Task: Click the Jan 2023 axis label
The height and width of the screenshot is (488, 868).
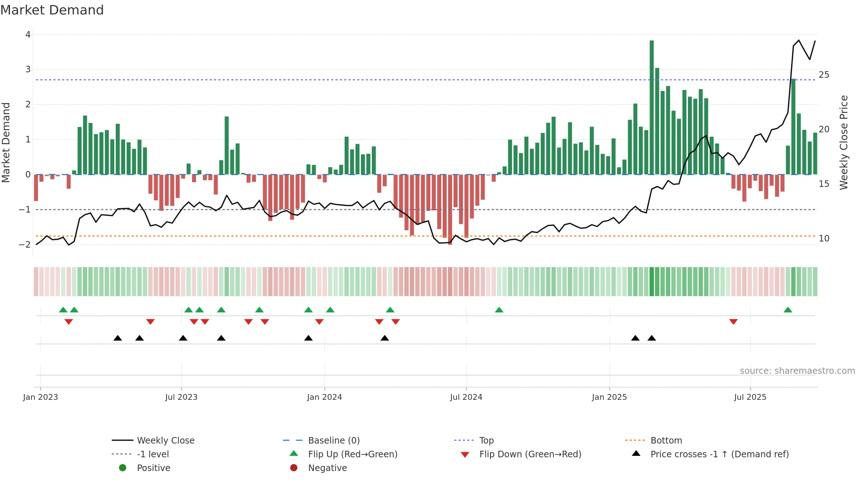Action: pyautogui.click(x=41, y=397)
